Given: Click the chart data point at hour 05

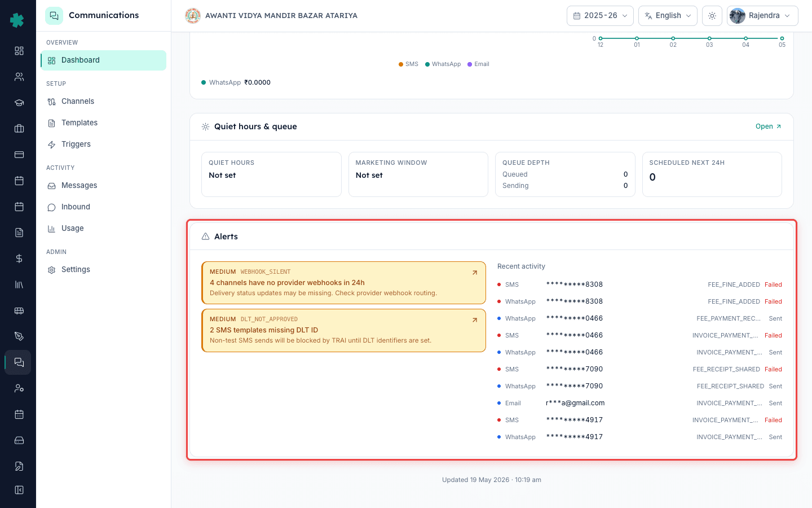Looking at the screenshot, I should [782, 38].
